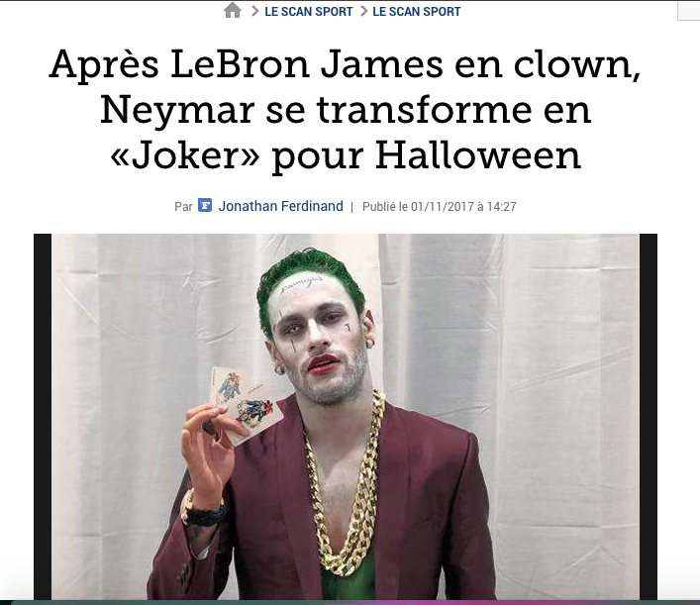Click the blue Figaro F badge icon
Image resolution: width=700 pixels, height=605 pixels.
point(205,205)
